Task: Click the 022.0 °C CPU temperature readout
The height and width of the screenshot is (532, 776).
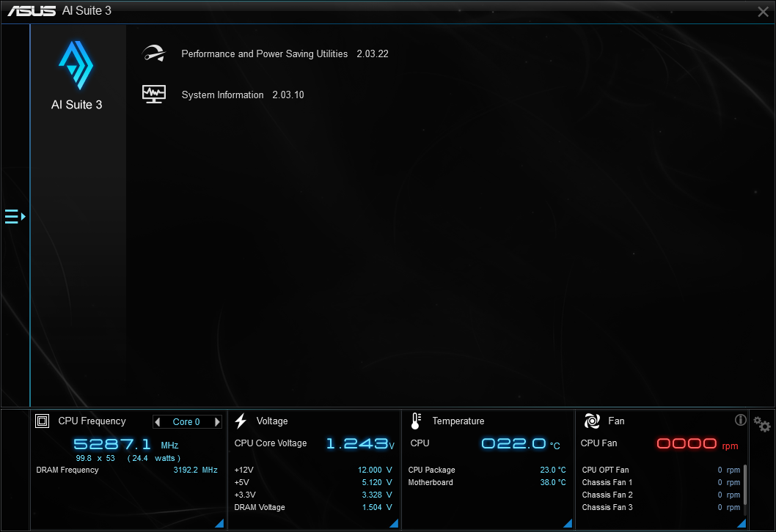Action: (x=521, y=443)
